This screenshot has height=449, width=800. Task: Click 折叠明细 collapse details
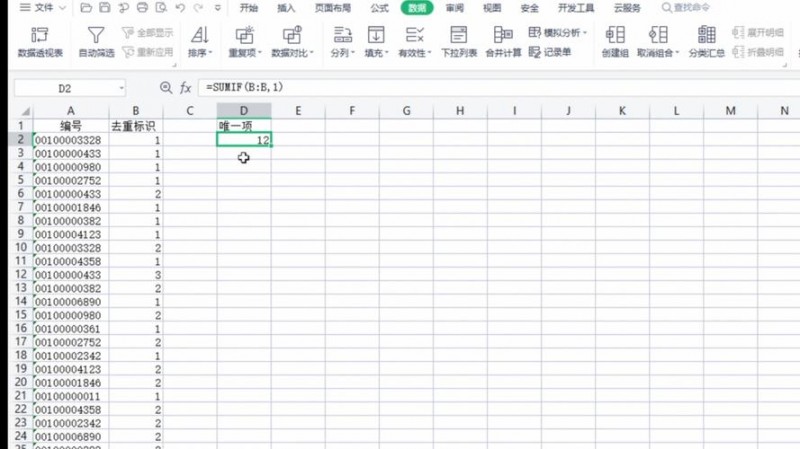click(x=758, y=52)
